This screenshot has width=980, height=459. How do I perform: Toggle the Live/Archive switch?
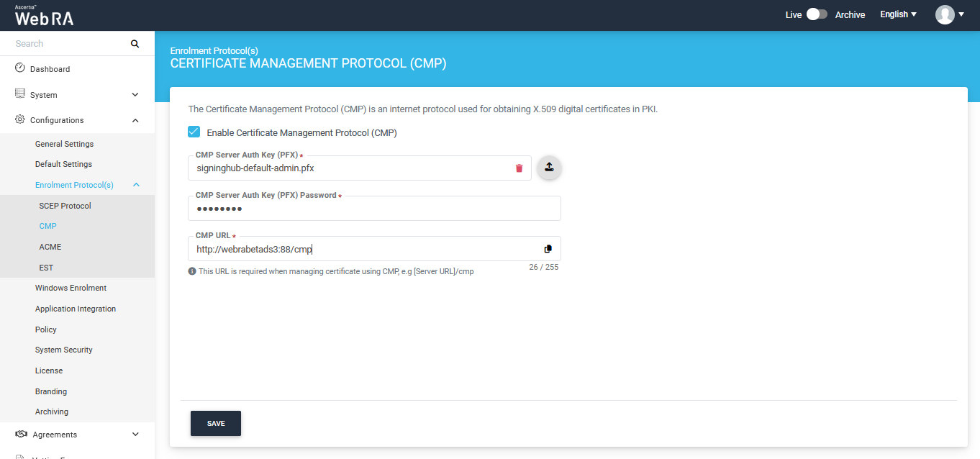[817, 14]
